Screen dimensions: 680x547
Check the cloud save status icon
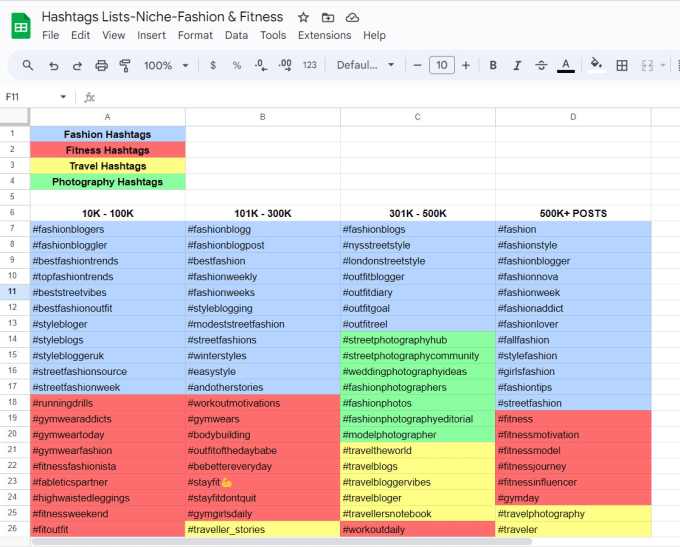point(352,17)
